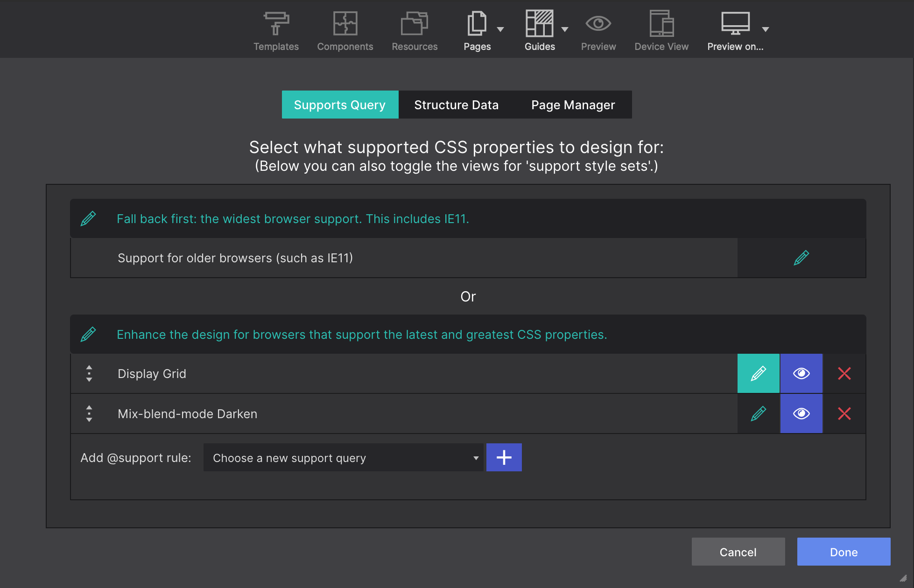
Task: Edit design for older browsers IE11 row
Action: pos(802,258)
